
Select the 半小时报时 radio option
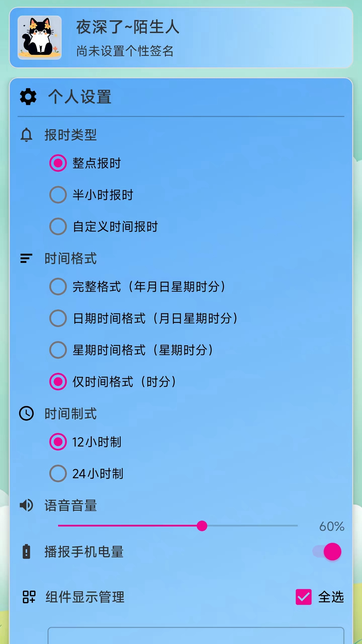coord(58,195)
